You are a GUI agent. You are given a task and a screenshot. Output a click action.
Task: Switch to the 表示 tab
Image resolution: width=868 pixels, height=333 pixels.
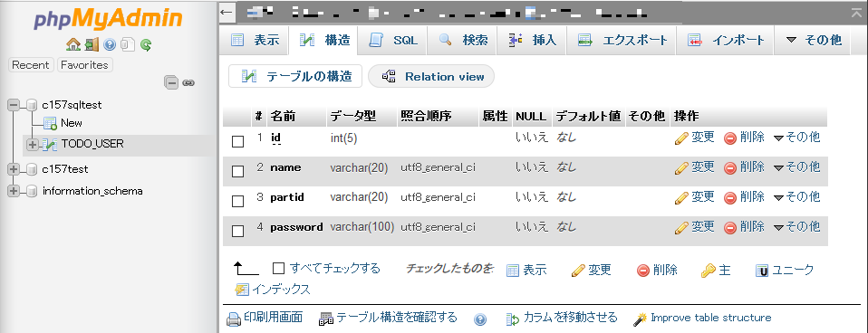255,40
